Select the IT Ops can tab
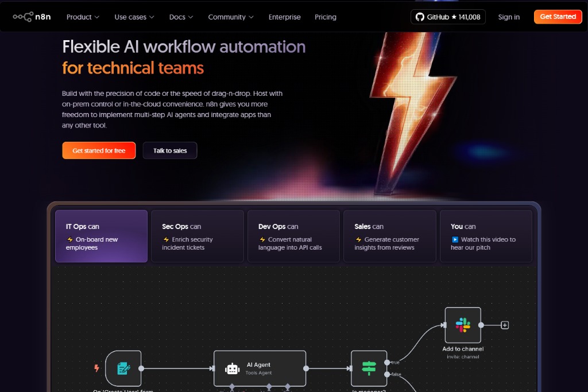Image resolution: width=588 pixels, height=392 pixels. [101, 236]
